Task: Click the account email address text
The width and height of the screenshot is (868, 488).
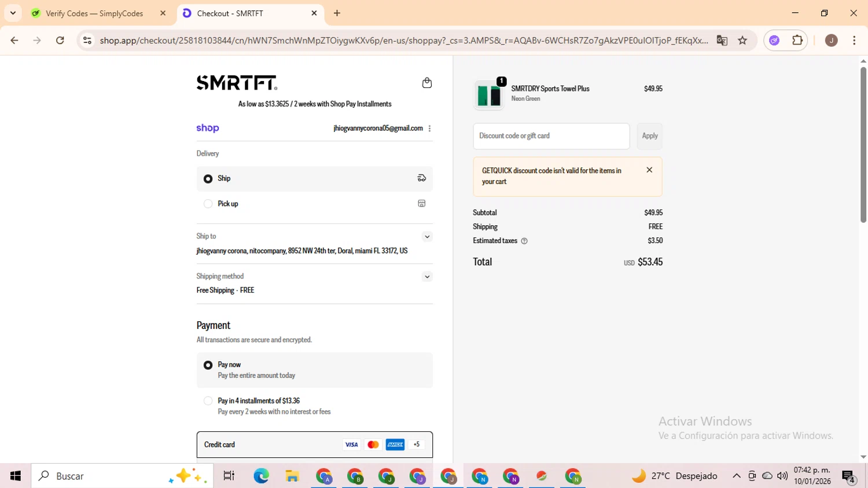Action: click(x=378, y=129)
